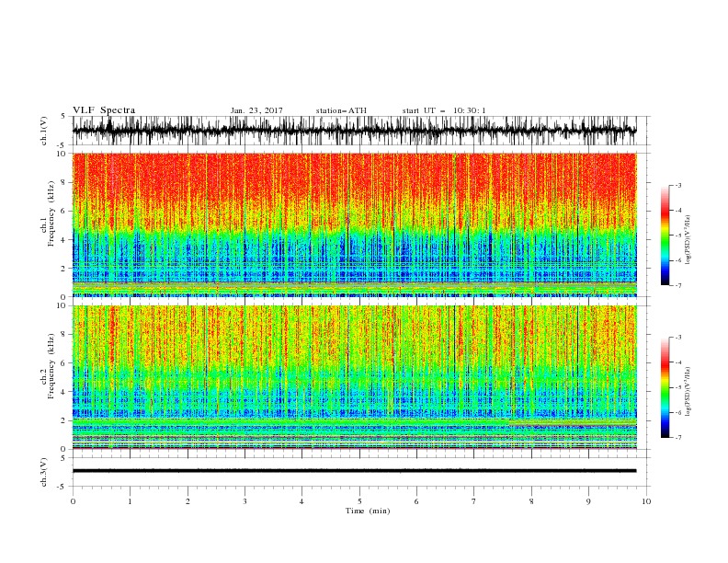Click the "4" time axis tick label
Screen dimensions: 728x563
[301, 501]
